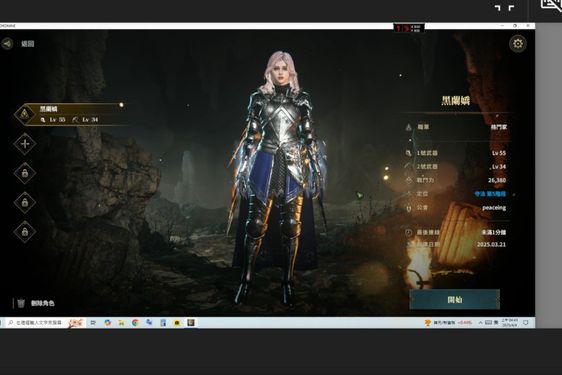This screenshot has height=375, width=562.
Task: Click the 刪除角色 delete character label
Action: 43,303
